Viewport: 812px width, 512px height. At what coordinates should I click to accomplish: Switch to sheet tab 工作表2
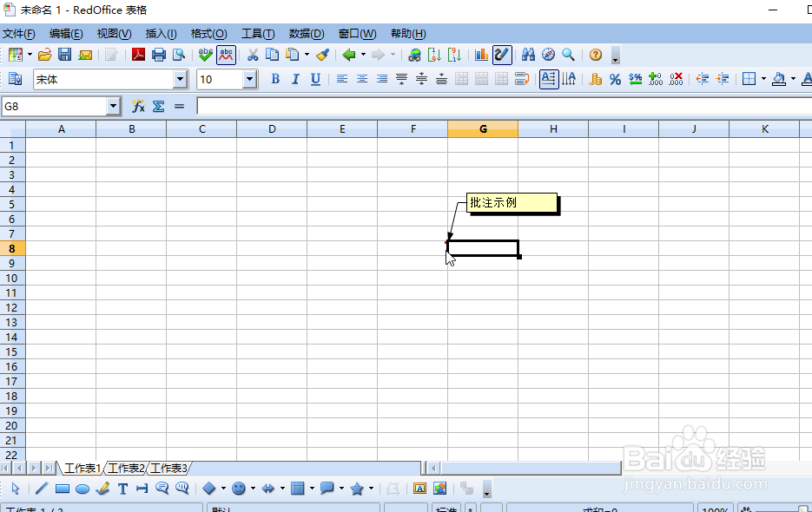[126, 469]
